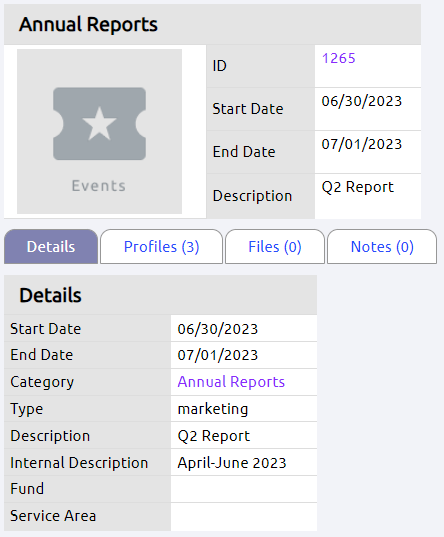Click the Events thumbnail placeholder label
Image resolution: width=444 pixels, height=537 pixels.
[x=99, y=186]
